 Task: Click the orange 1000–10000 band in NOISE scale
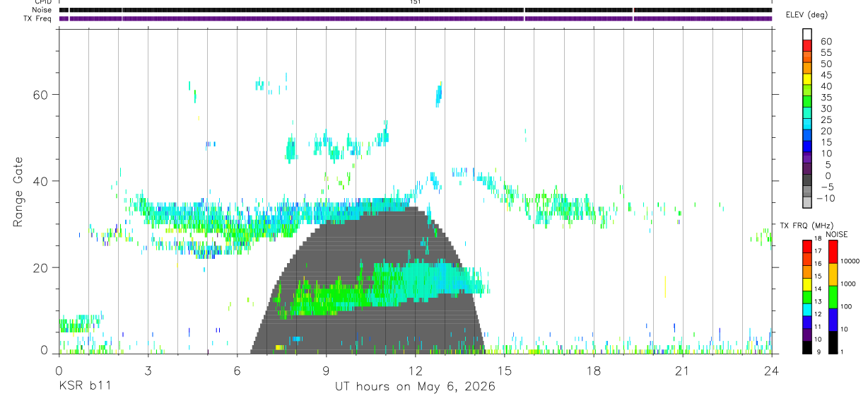point(833,274)
